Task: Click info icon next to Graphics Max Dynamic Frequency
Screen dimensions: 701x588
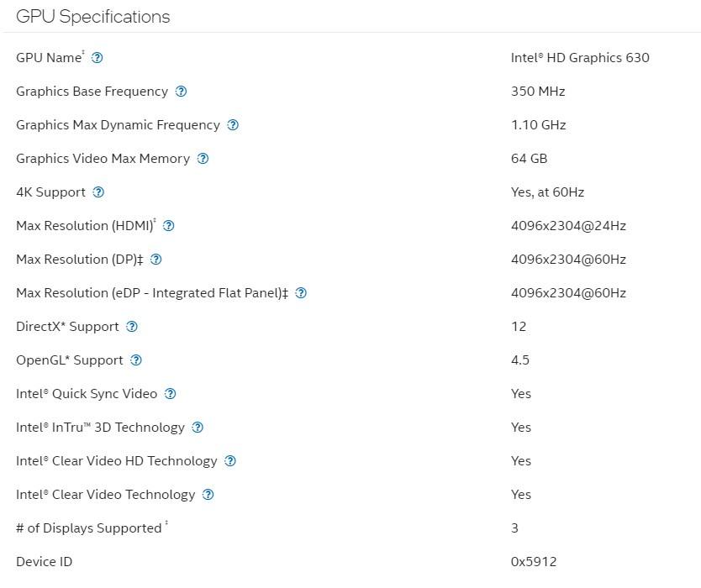Action: pos(233,125)
